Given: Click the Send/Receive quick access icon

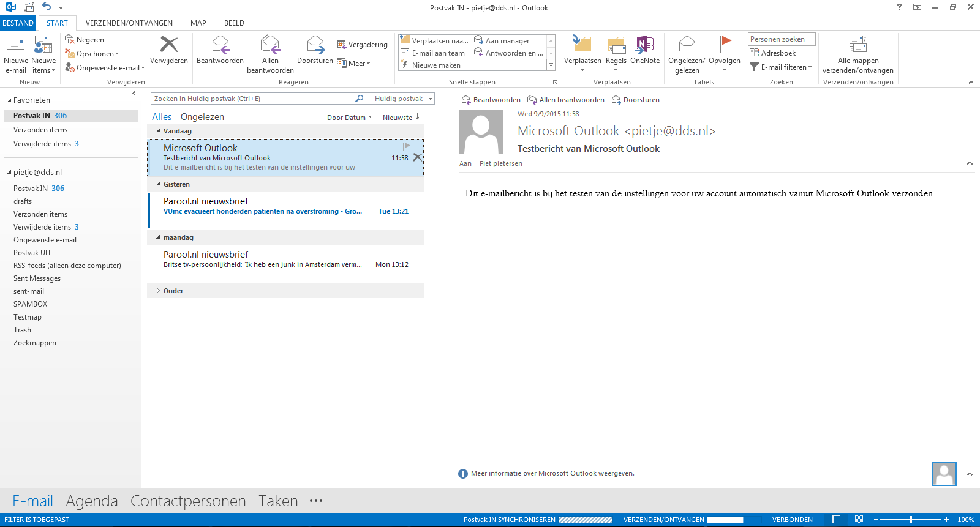Looking at the screenshot, I should pos(29,7).
